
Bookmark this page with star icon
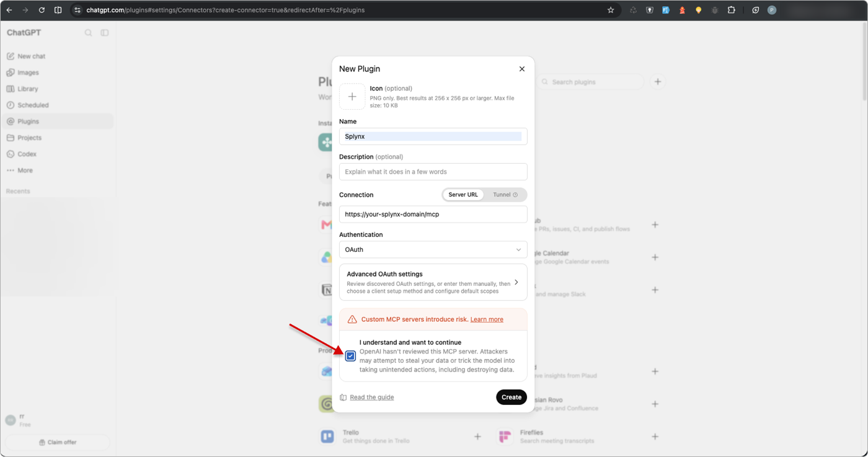click(x=611, y=10)
